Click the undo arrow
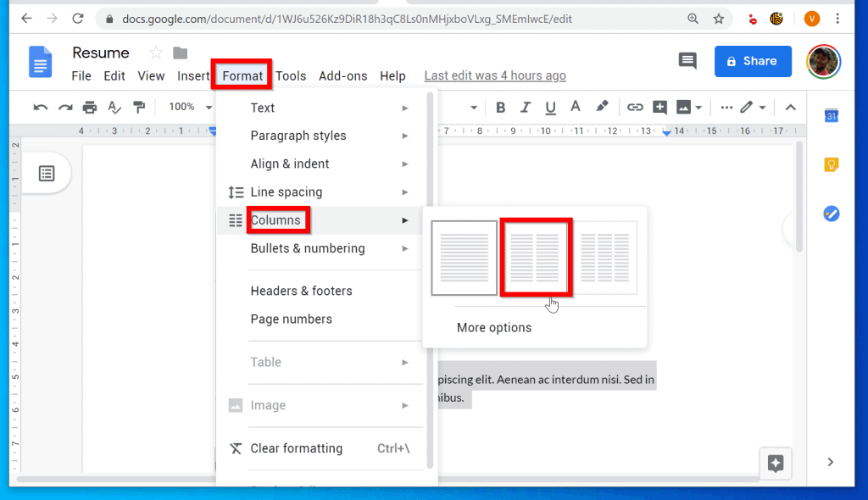Image resolution: width=868 pixels, height=500 pixels. point(41,107)
